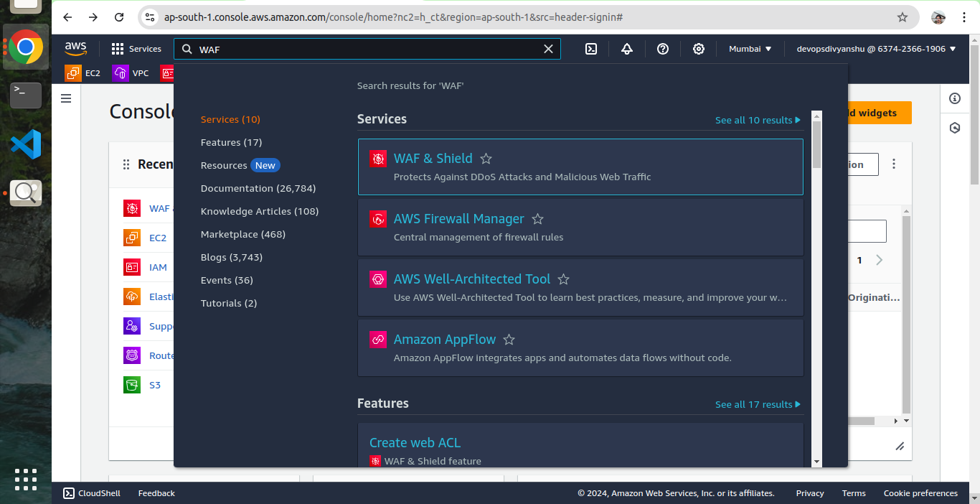
Task: Click the EC2 shortcut in favorites bar
Action: [x=83, y=73]
